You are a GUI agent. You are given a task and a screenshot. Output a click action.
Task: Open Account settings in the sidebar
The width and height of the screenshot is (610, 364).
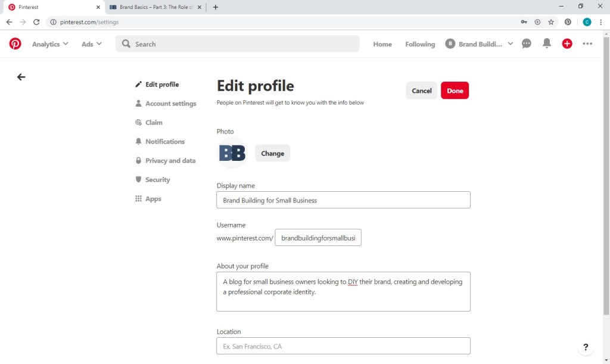[x=170, y=104]
